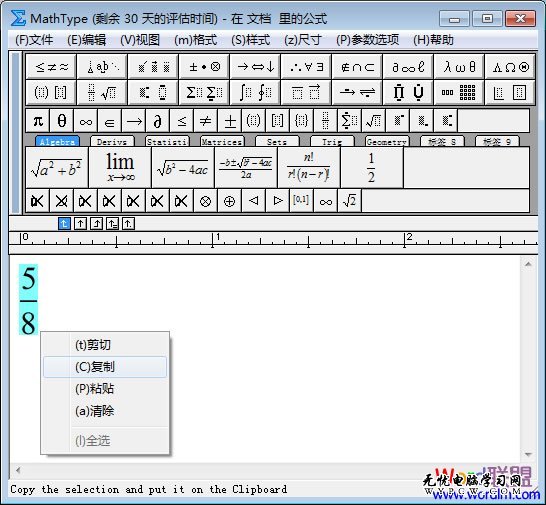The width and height of the screenshot is (546, 505).
Task: Open the arrow symbols palette (→⇔↓)
Action: tap(255, 66)
